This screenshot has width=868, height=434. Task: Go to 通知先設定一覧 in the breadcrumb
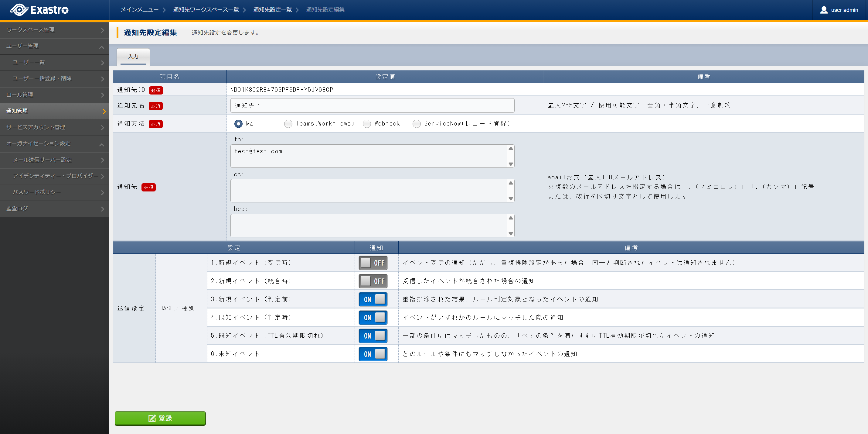(x=272, y=10)
